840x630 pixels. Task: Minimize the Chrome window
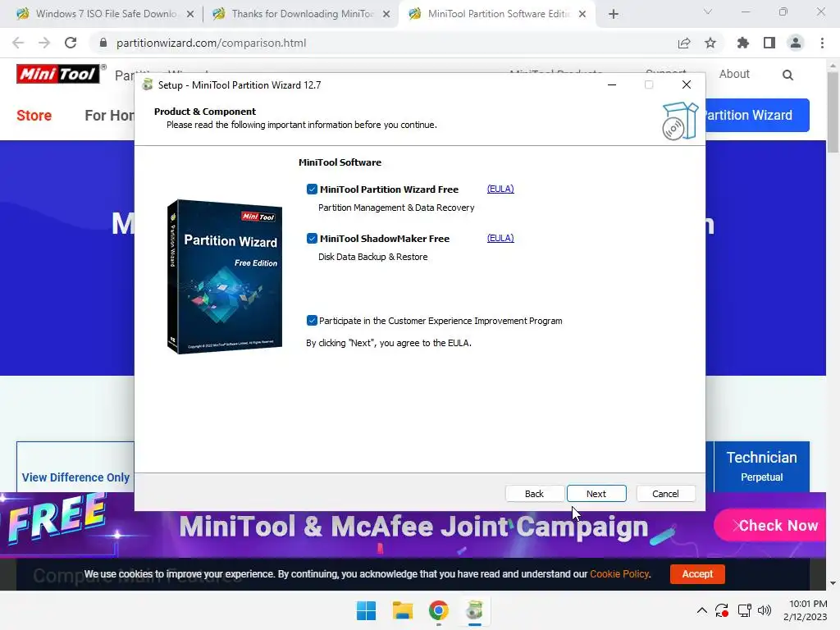pyautogui.click(x=745, y=11)
